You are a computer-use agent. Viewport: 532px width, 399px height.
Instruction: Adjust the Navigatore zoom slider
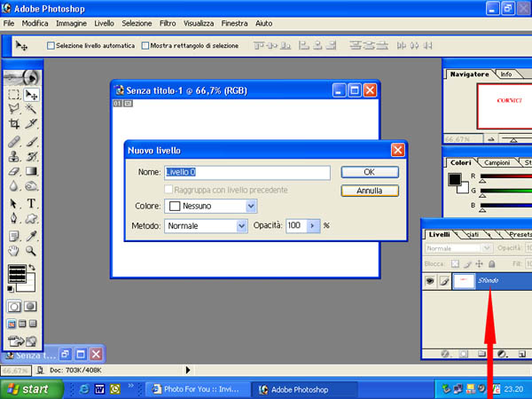pos(513,139)
